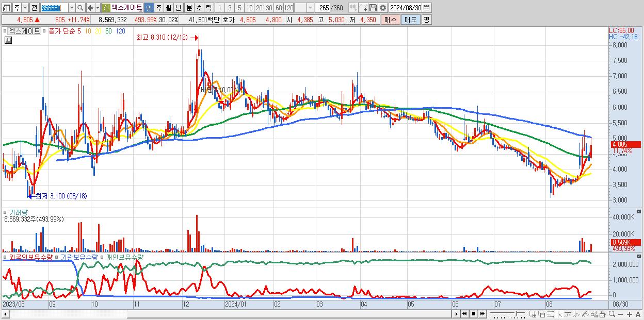Click the plus zoom in icon
644x320 pixels.
point(630,314)
